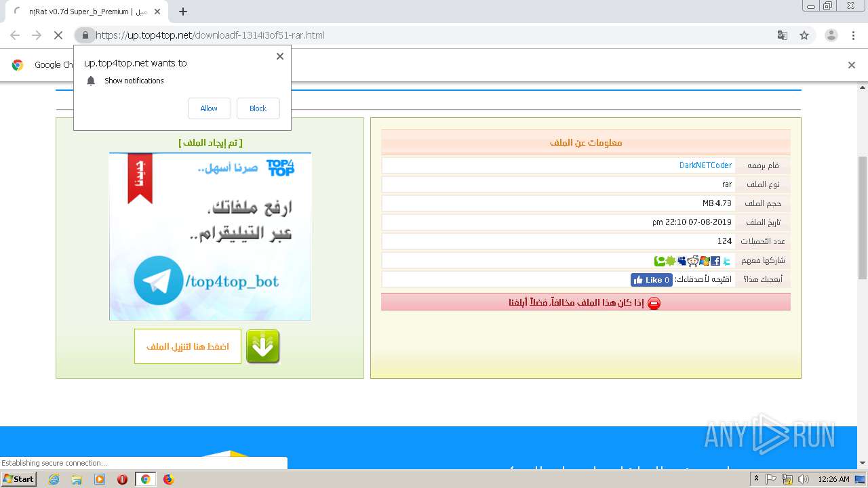Click the page vertical scrollbar thumb
This screenshot has width=868, height=488.
(863, 217)
